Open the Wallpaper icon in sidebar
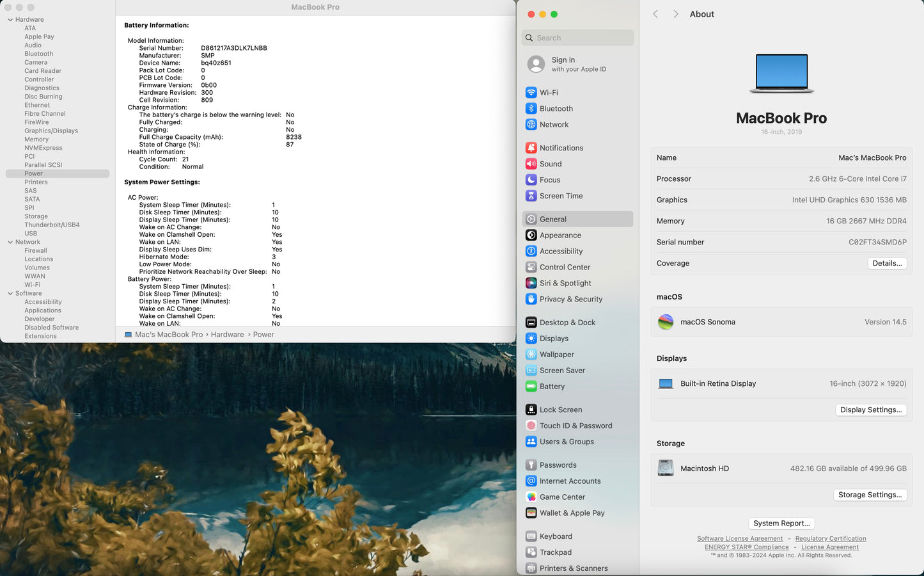Image resolution: width=924 pixels, height=576 pixels. (x=531, y=355)
